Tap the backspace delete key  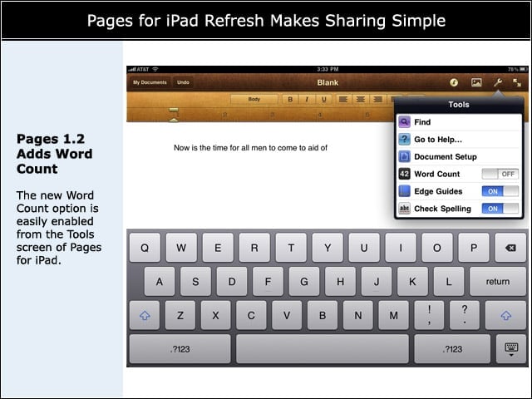510,248
